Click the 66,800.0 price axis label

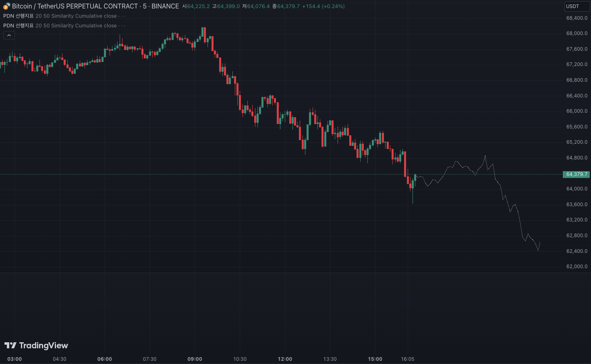577,80
